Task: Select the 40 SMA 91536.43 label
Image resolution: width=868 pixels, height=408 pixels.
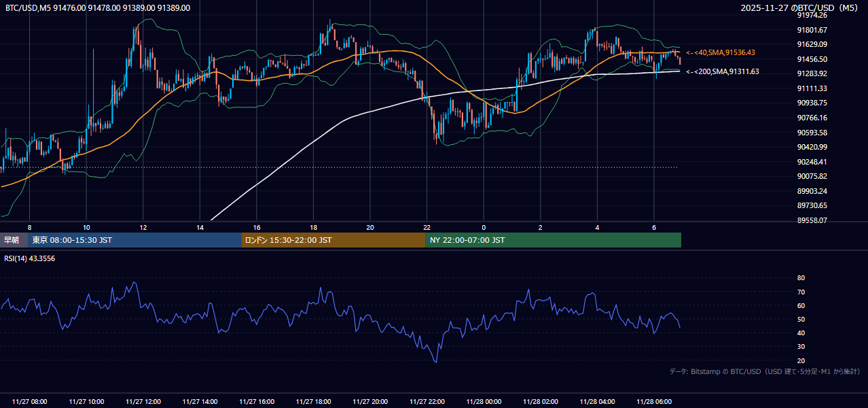Action: tap(721, 52)
